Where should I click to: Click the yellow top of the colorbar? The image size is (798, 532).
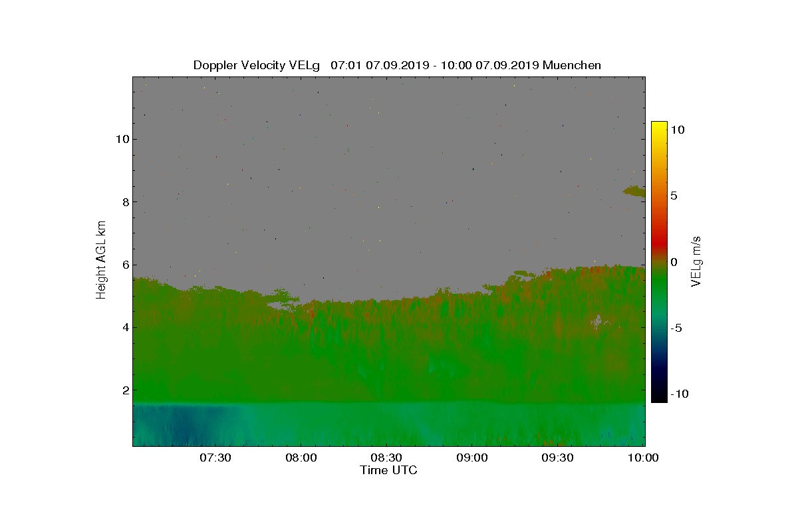coord(659,126)
